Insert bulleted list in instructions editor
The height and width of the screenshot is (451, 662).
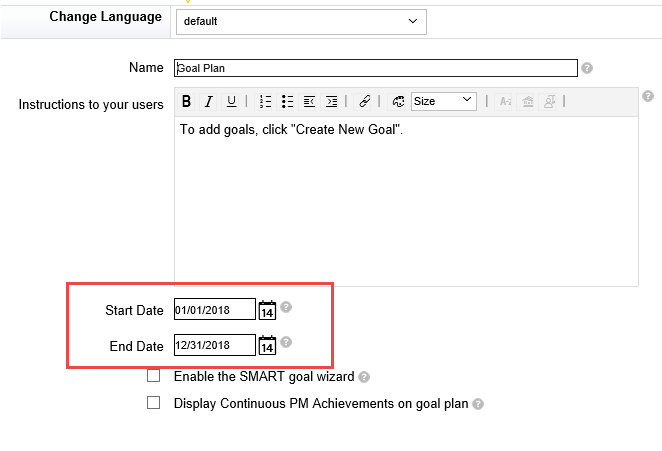click(287, 101)
